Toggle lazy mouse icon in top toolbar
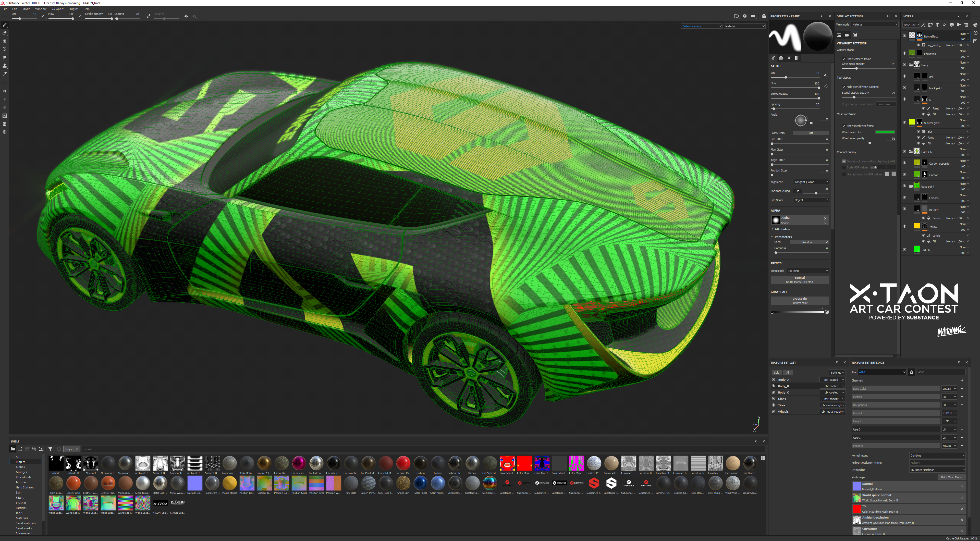 (x=148, y=16)
